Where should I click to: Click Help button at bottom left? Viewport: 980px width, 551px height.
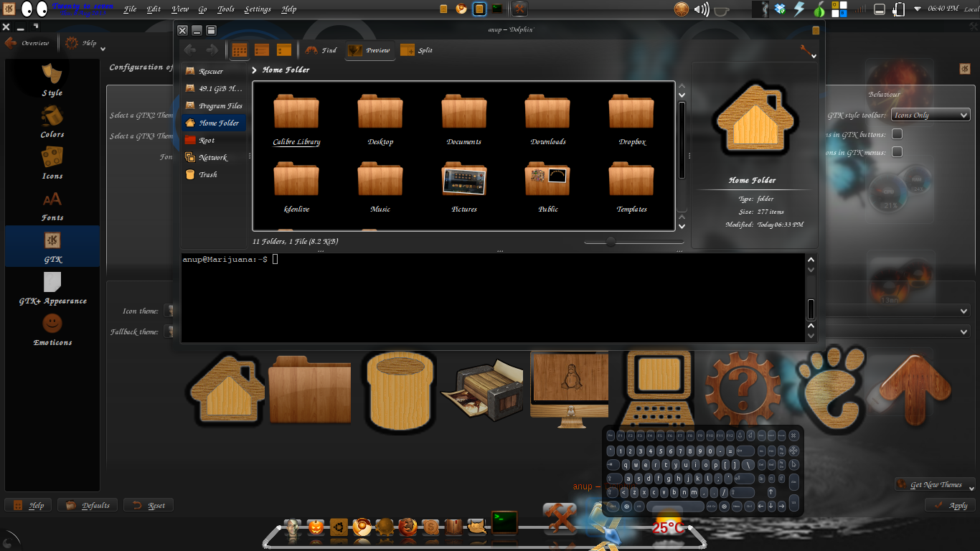(x=29, y=505)
